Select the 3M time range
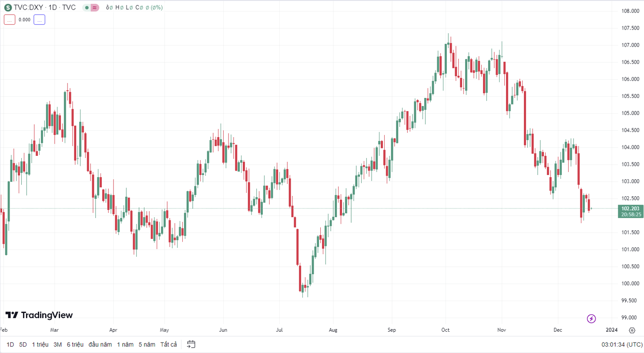 pos(57,344)
